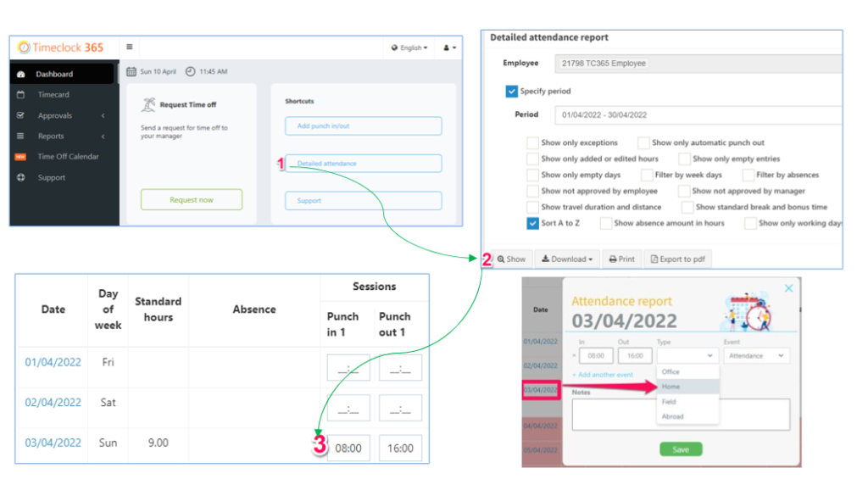Viewport: 868px width, 496px height.
Task: Click the Dashboard sidebar icon
Action: [21, 75]
